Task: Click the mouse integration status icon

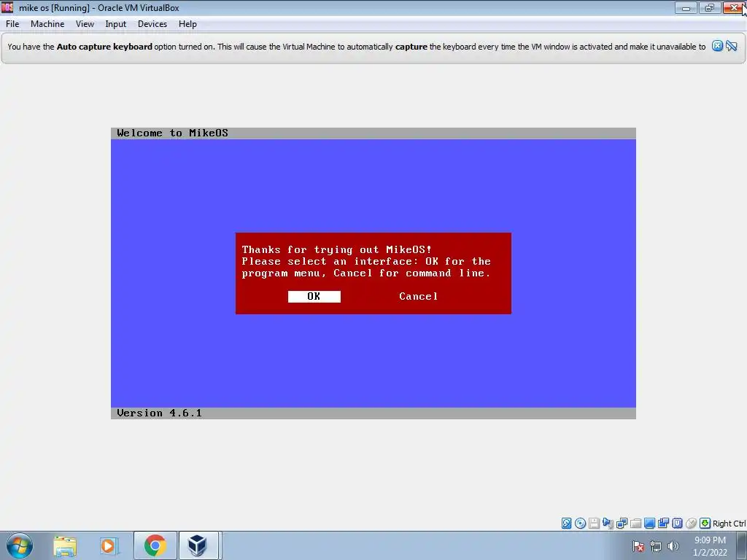Action: [692, 524]
